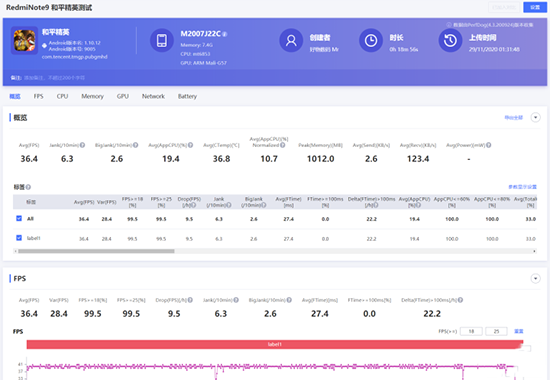Select the overview tab in navigation

point(15,96)
